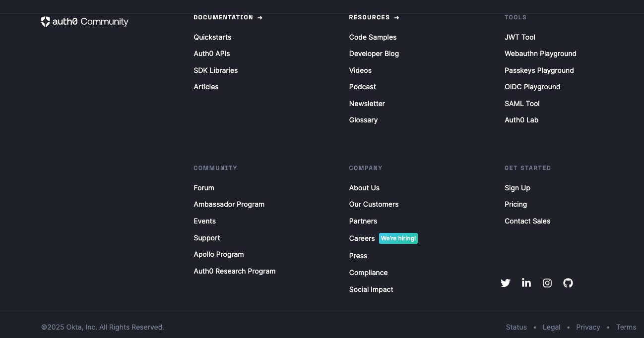Open the Support link
Viewport: 644px width, 338px height.
[207, 238]
